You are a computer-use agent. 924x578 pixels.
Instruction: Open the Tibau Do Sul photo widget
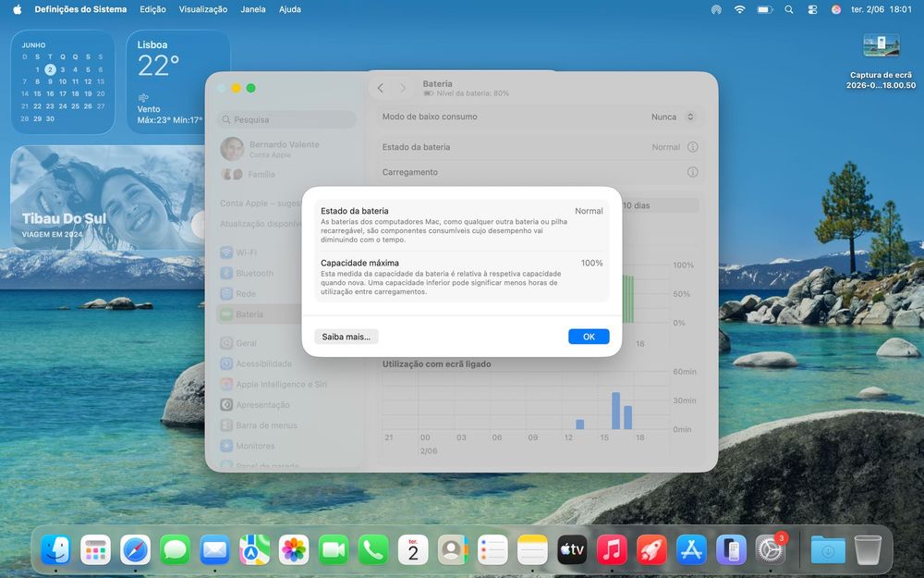(108, 198)
